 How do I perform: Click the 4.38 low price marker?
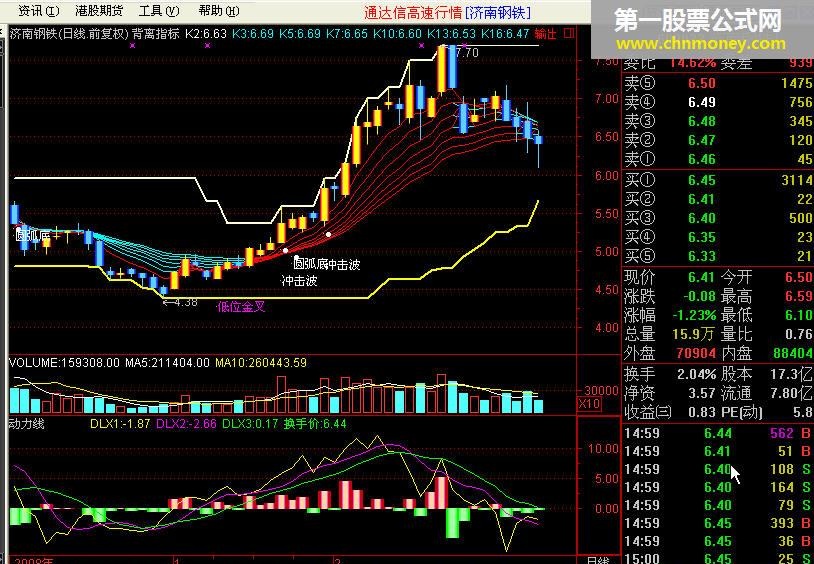tap(180, 302)
